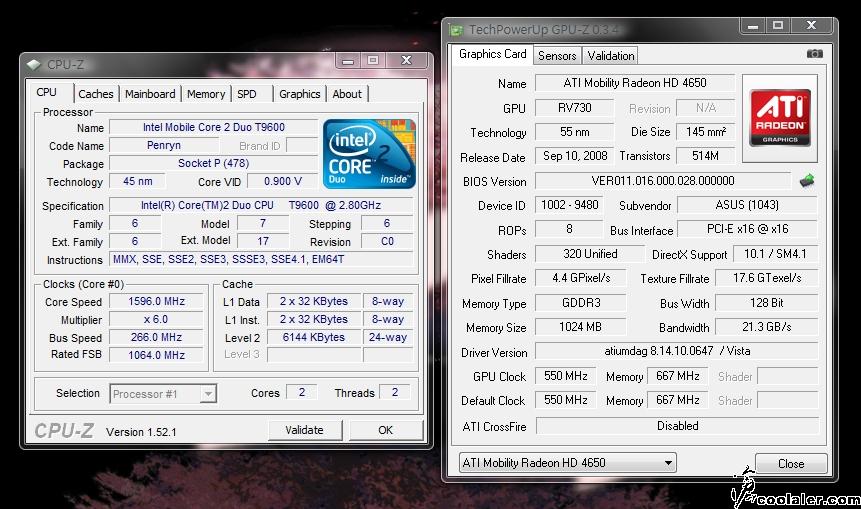Switch to the Sensors tab in GPU-Z
Viewport: 861px width, 509px height.
[557, 55]
